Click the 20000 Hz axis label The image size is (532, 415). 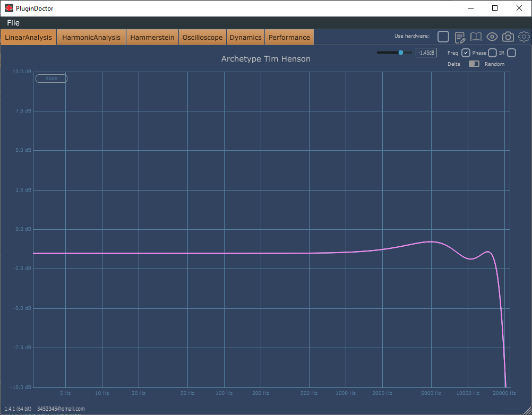504,393
